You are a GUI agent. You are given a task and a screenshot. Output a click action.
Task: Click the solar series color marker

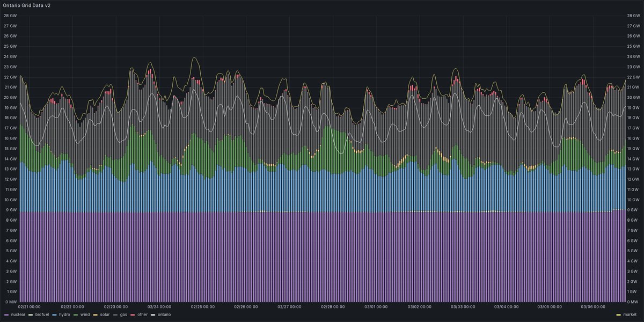(x=94, y=314)
